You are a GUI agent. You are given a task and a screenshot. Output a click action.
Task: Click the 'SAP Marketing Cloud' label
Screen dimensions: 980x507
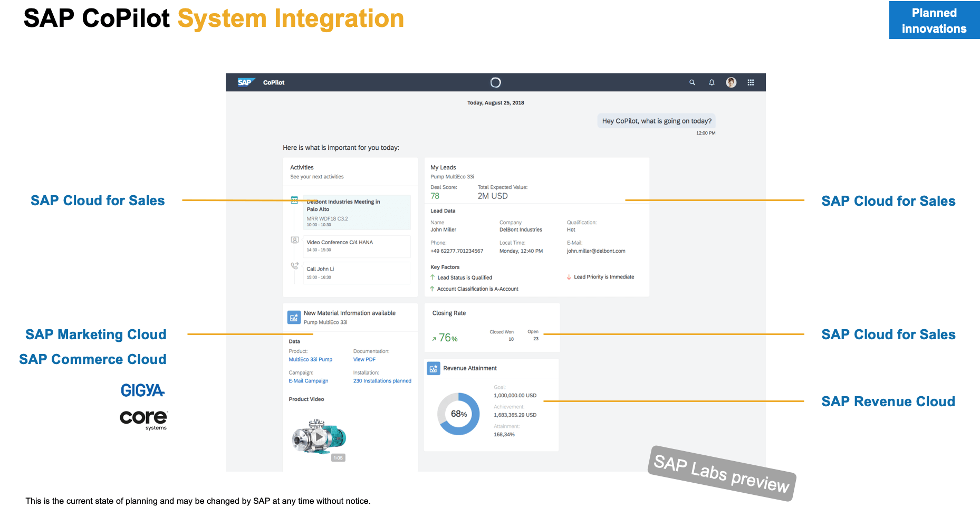coord(96,334)
